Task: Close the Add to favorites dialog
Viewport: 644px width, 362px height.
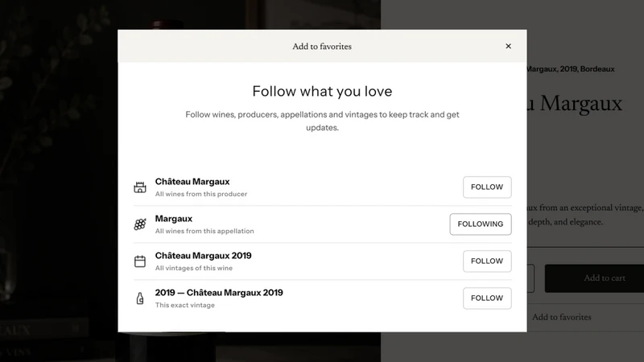Action: click(508, 46)
